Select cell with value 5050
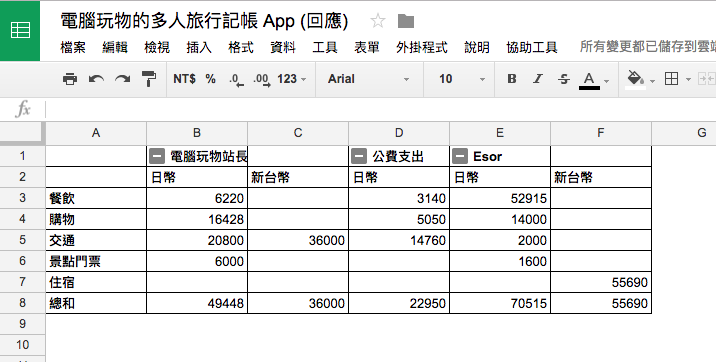Image resolution: width=716 pixels, height=362 pixels. coord(399,219)
